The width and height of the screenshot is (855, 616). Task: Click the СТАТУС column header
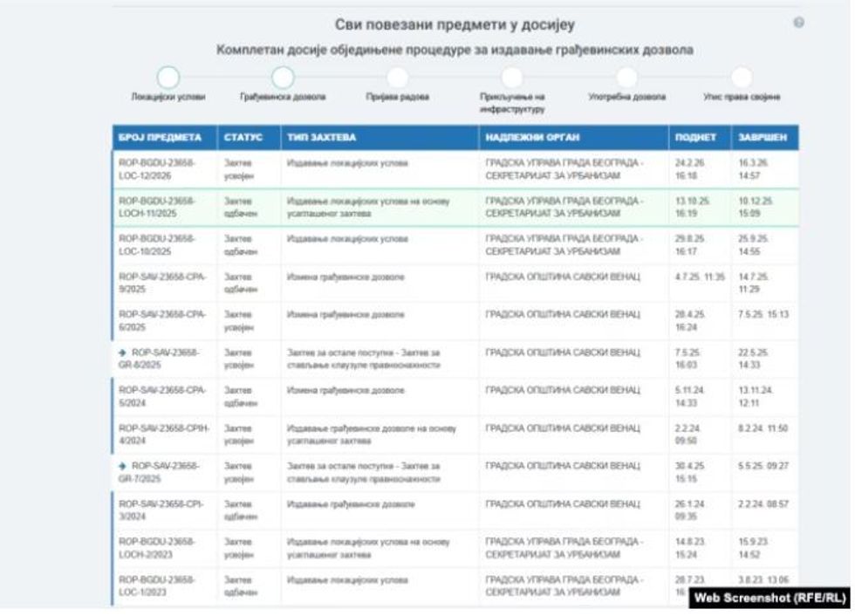pos(243,138)
